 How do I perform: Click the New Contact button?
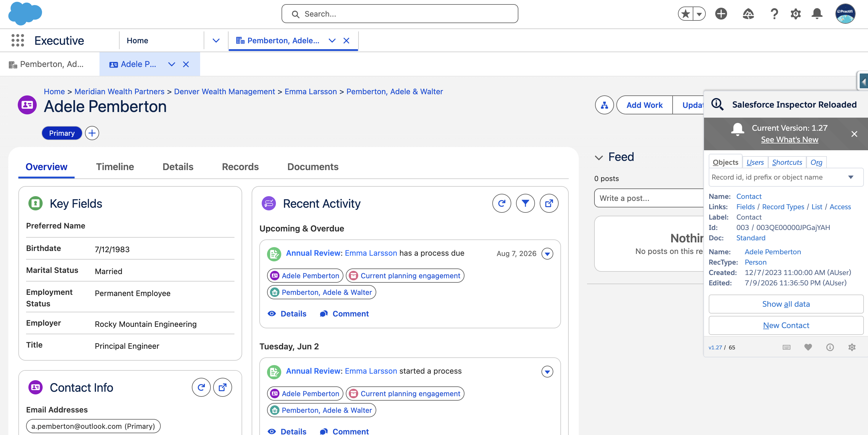point(786,325)
